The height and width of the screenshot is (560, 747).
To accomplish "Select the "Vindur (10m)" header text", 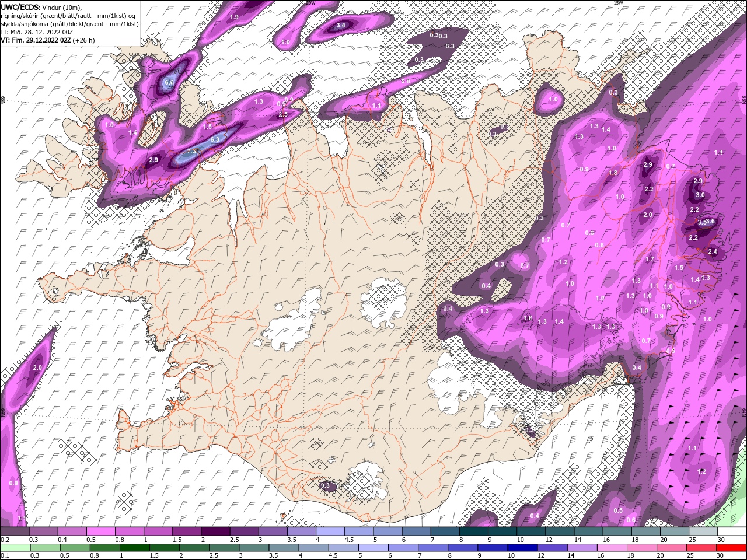I will [62, 7].
